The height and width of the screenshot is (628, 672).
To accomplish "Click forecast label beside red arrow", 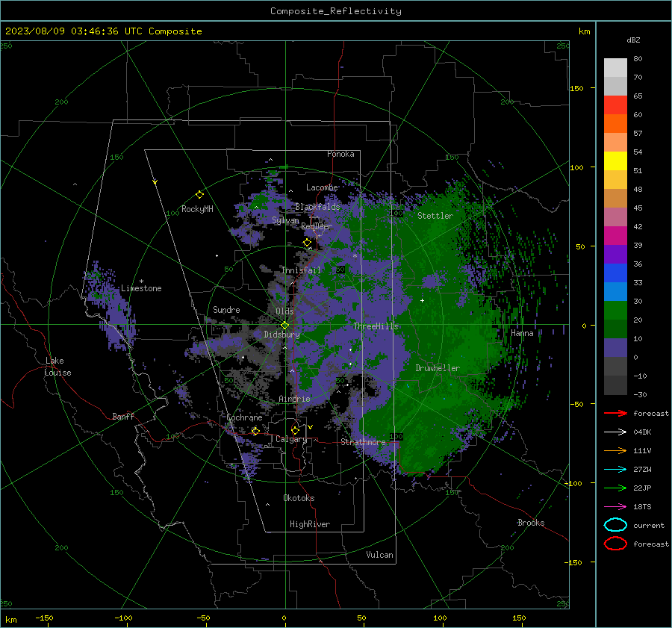I will pos(651,413).
